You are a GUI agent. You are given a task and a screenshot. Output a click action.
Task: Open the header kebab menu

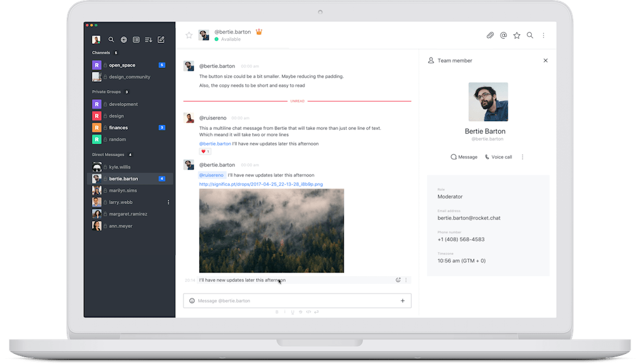543,36
